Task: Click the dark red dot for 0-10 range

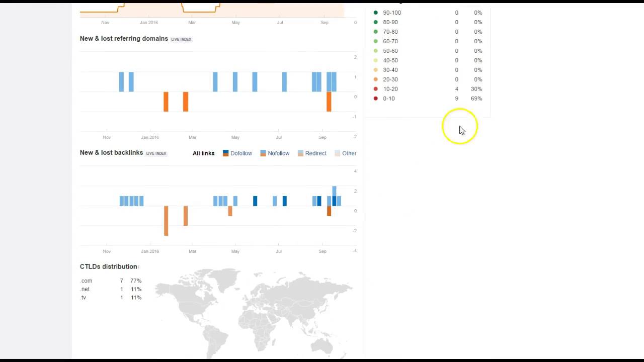Action: pos(375,99)
